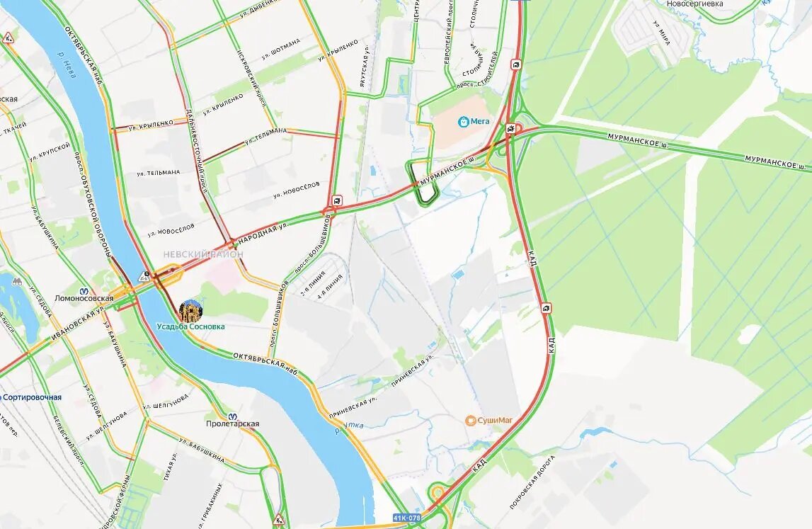The image size is (812, 529).
Task: Select the Пролетарская metro station icon
Action: 233,416
